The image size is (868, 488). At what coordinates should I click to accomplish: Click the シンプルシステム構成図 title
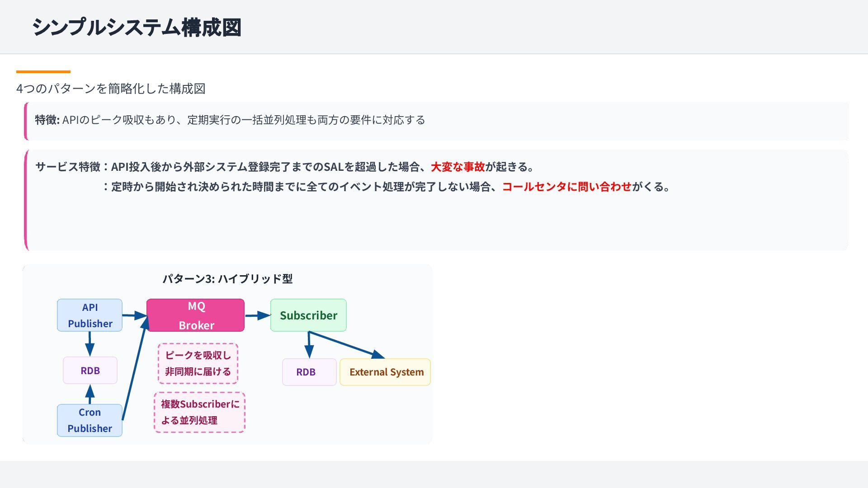(137, 27)
